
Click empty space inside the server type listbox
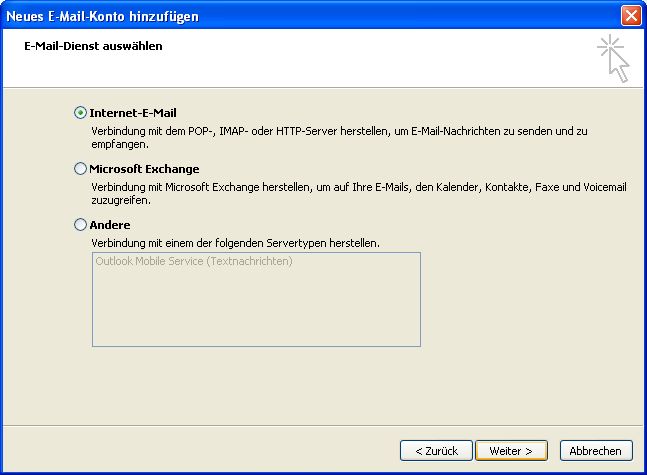pos(255,310)
